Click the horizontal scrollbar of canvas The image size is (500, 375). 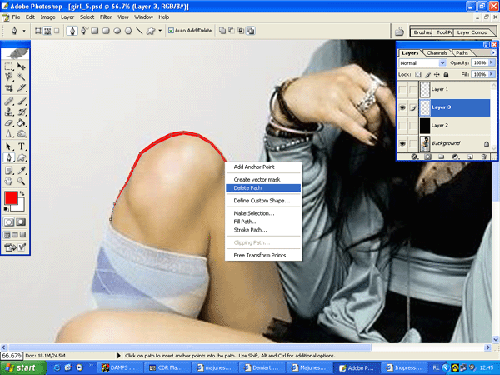pyautogui.click(x=190, y=347)
